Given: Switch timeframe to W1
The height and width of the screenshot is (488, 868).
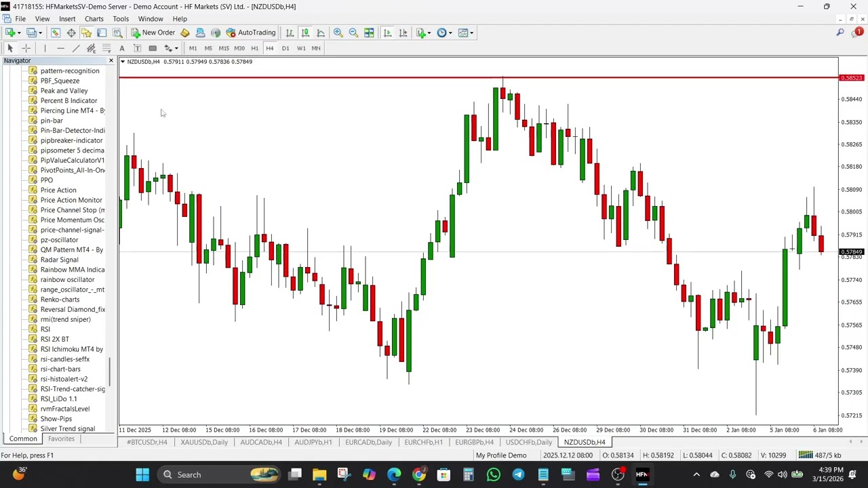Looking at the screenshot, I should click(301, 48).
